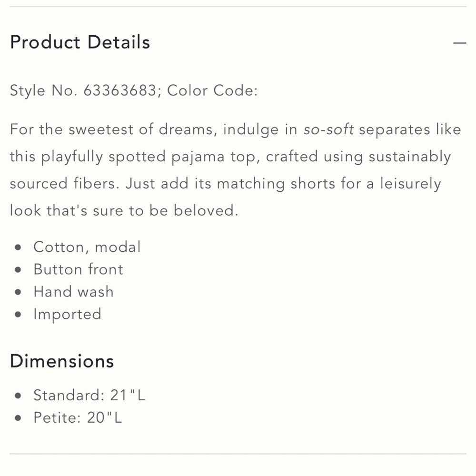Click the Product Details heading
Image resolution: width=476 pixels, height=476 pixels.
click(x=80, y=42)
